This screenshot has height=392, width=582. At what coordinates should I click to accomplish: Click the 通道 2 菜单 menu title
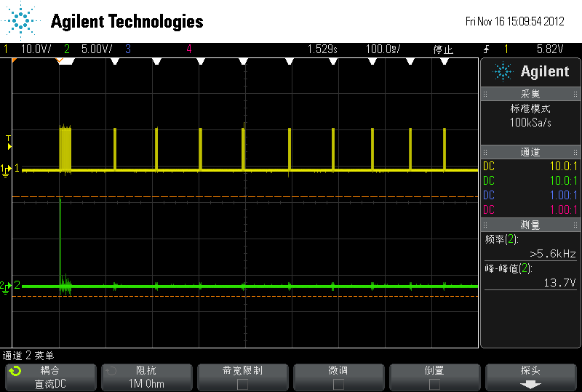(28, 356)
